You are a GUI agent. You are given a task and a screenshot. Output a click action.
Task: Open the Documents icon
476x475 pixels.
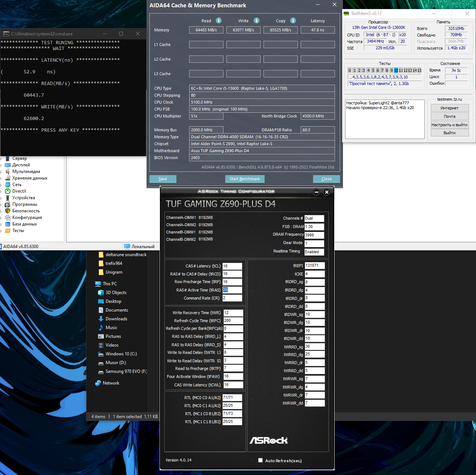tap(101, 310)
